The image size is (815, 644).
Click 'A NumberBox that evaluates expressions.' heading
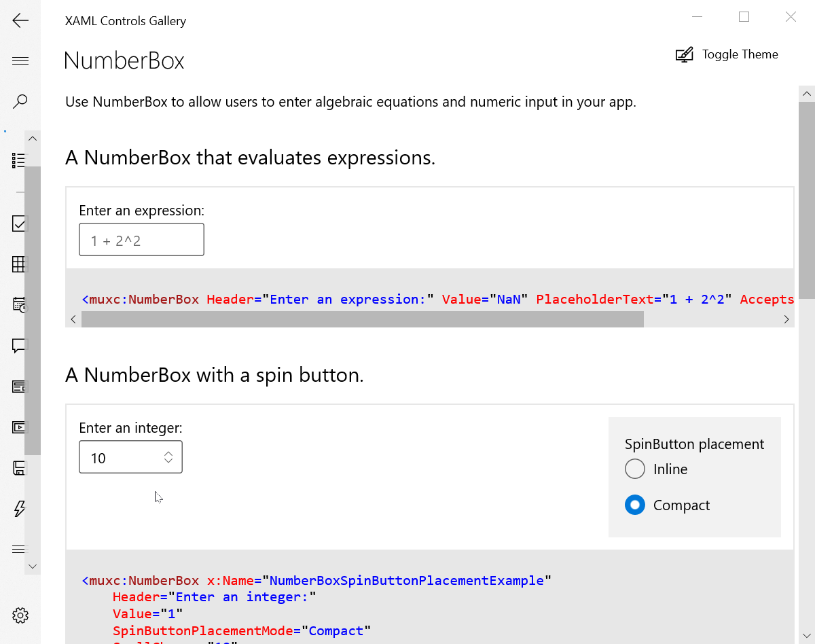coord(250,158)
